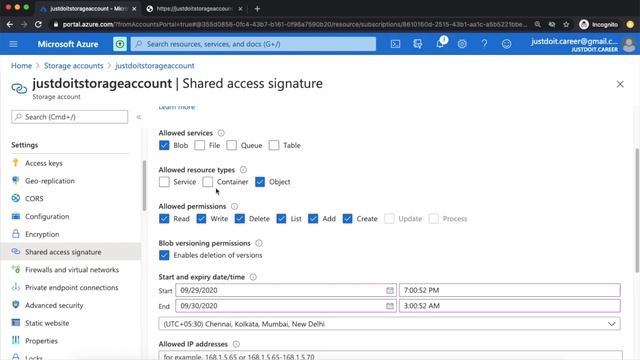
Task: Close the first browser tab
Action: pos(134,9)
